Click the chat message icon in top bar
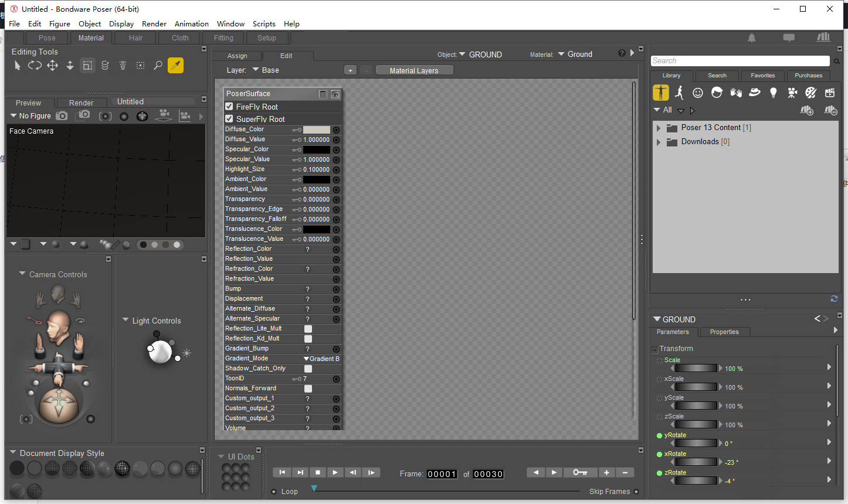This screenshot has width=848, height=504. (789, 38)
